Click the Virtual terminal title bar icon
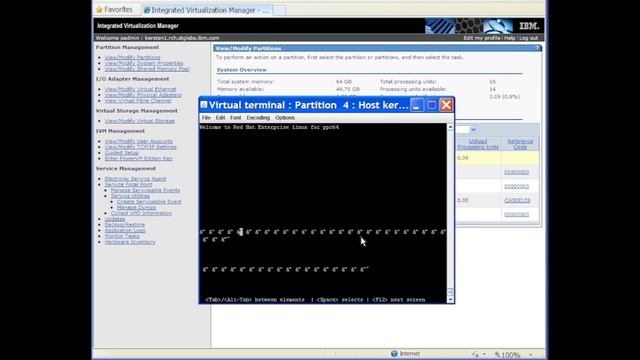The image size is (640, 360). (x=204, y=104)
